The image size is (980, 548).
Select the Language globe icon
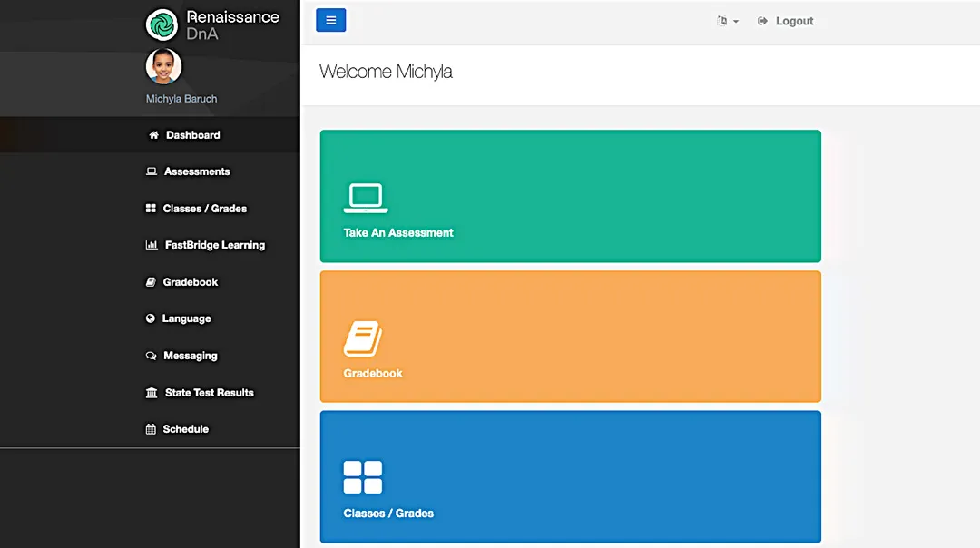152,318
